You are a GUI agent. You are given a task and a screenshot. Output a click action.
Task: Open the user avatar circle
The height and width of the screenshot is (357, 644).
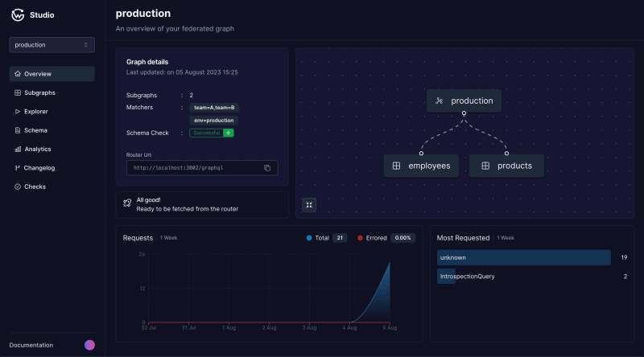(89, 345)
